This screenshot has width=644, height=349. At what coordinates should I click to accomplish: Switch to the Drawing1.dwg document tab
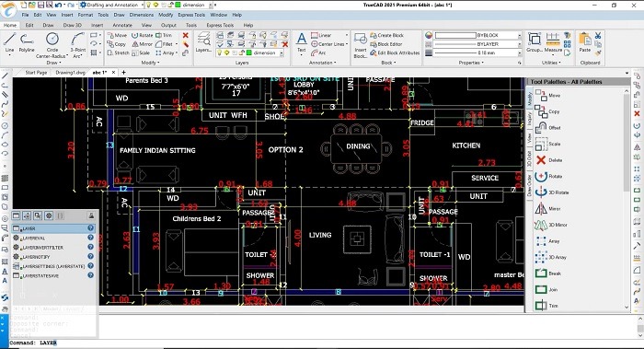(70, 73)
